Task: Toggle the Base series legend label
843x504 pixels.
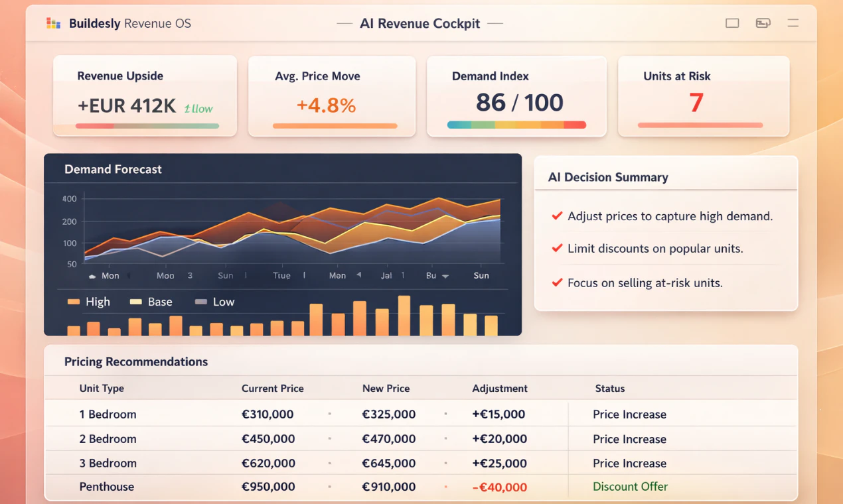Action: coord(160,302)
